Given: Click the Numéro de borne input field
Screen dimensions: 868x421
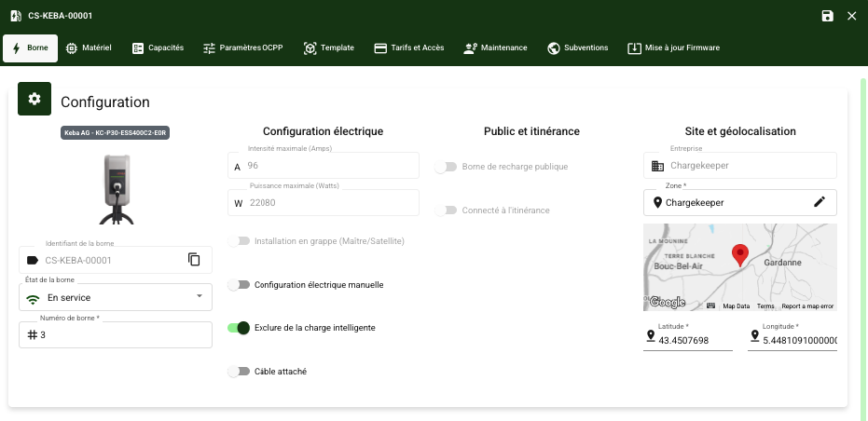Looking at the screenshot, I should pos(121,335).
